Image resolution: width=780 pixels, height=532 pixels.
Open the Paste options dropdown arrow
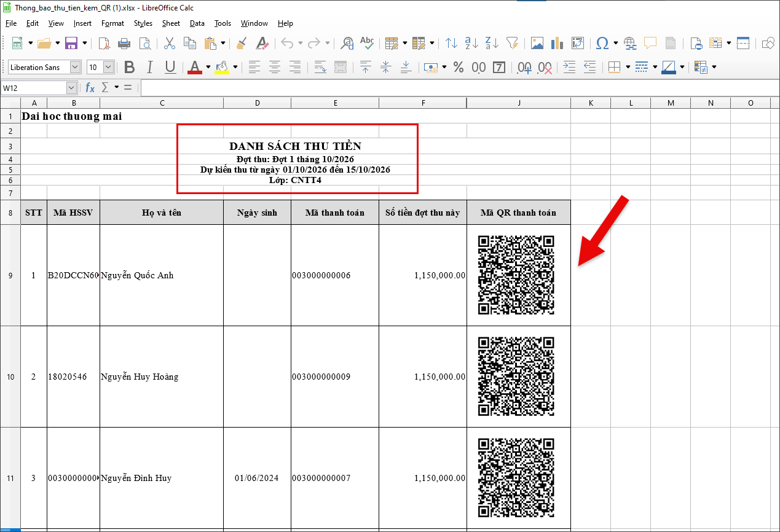(x=223, y=43)
